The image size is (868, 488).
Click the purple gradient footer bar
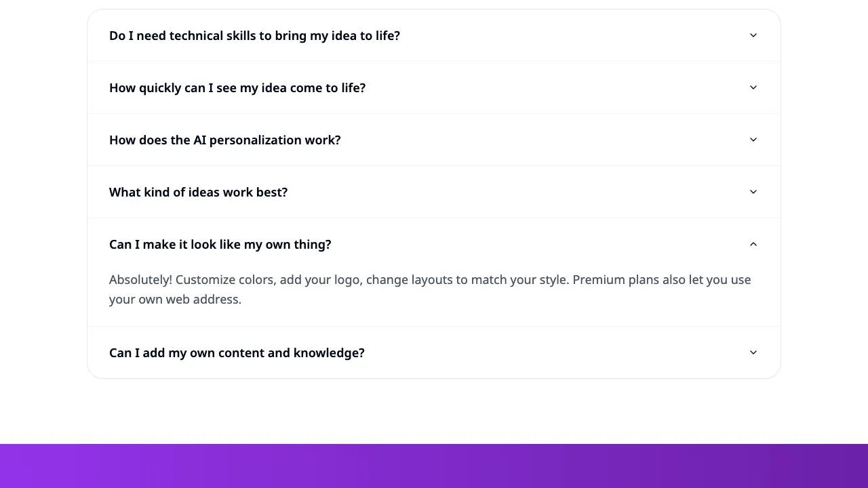click(x=434, y=465)
